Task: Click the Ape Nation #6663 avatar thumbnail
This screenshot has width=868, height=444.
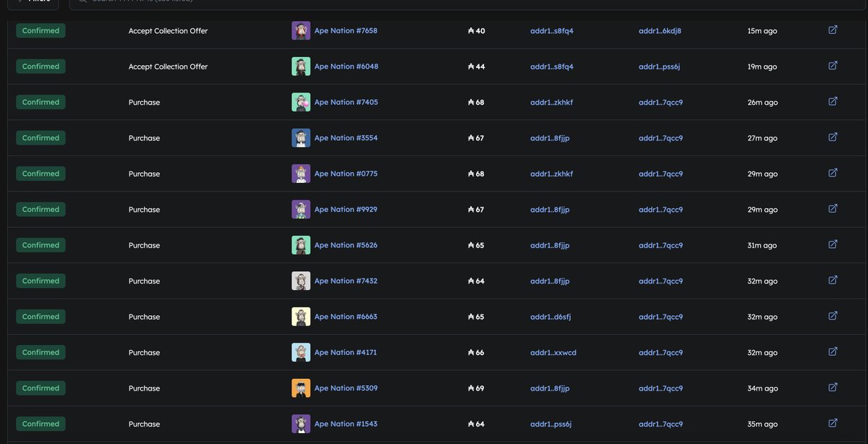Action: coord(301,317)
